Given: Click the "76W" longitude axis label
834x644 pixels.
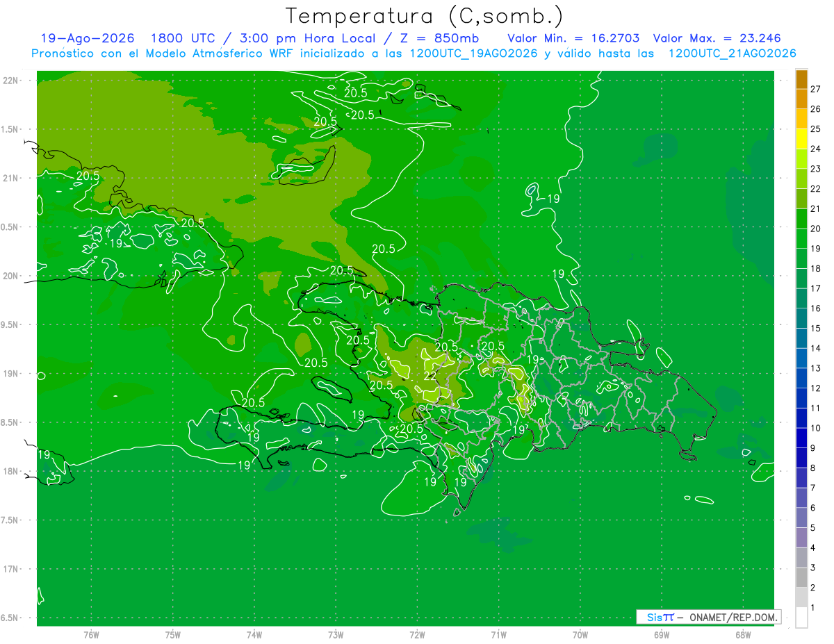Looking at the screenshot, I should pos(91,634).
